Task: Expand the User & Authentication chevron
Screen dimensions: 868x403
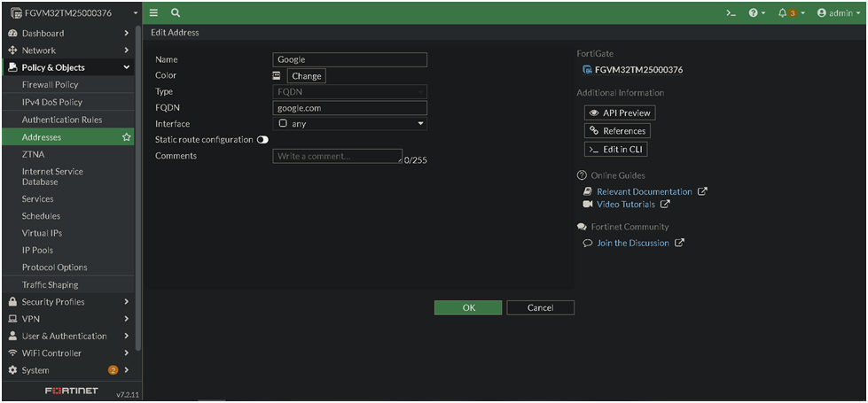Action: tap(127, 336)
